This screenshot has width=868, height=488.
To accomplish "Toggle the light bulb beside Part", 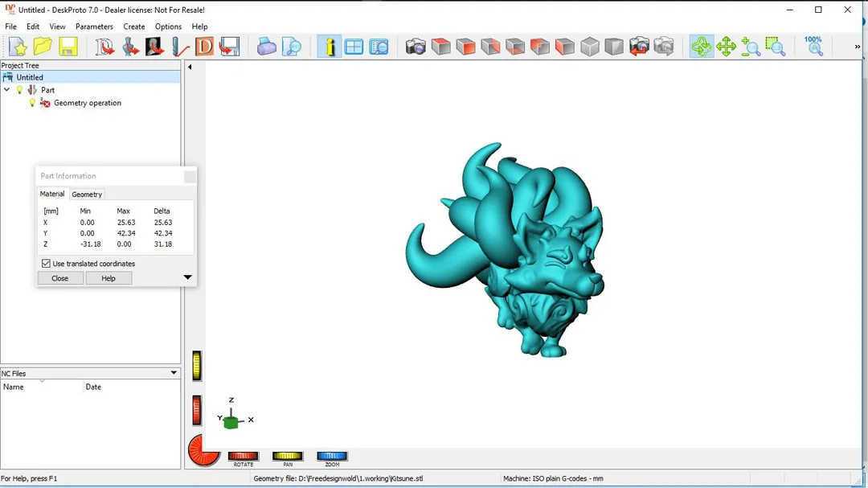I will click(x=20, y=90).
